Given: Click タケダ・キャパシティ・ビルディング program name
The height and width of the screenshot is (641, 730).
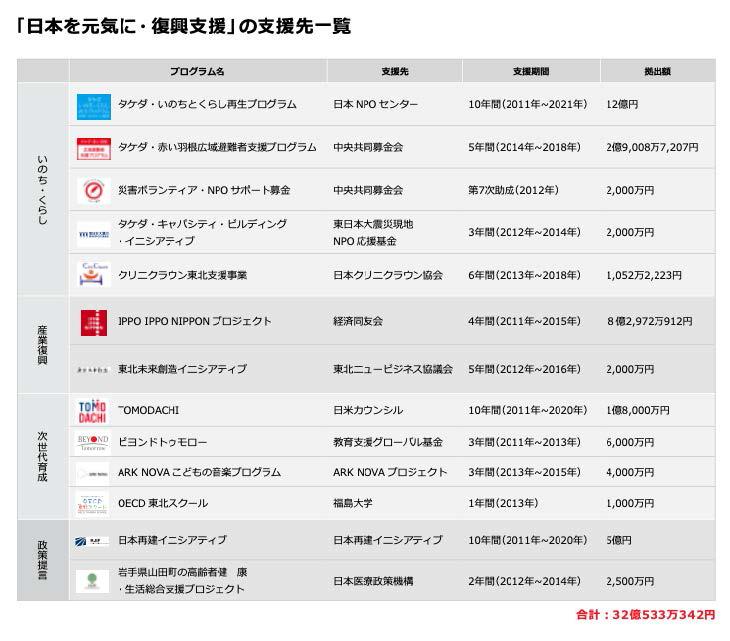Looking at the screenshot, I should pos(203,232).
